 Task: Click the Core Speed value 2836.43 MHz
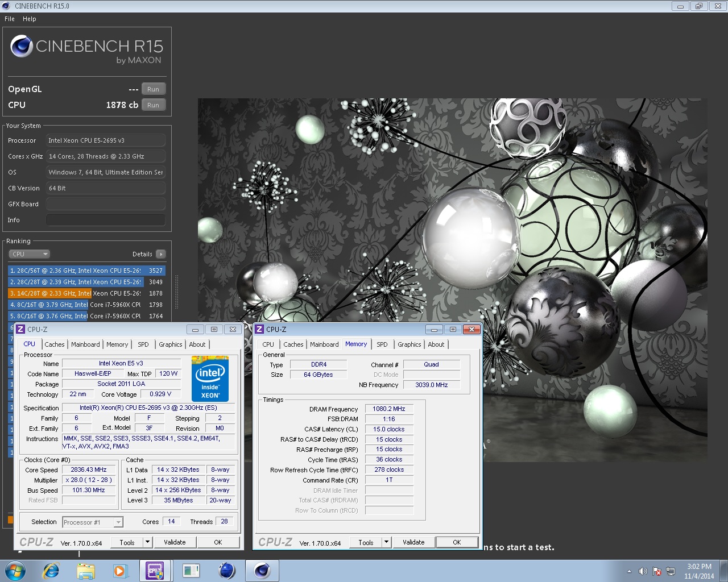coord(89,470)
